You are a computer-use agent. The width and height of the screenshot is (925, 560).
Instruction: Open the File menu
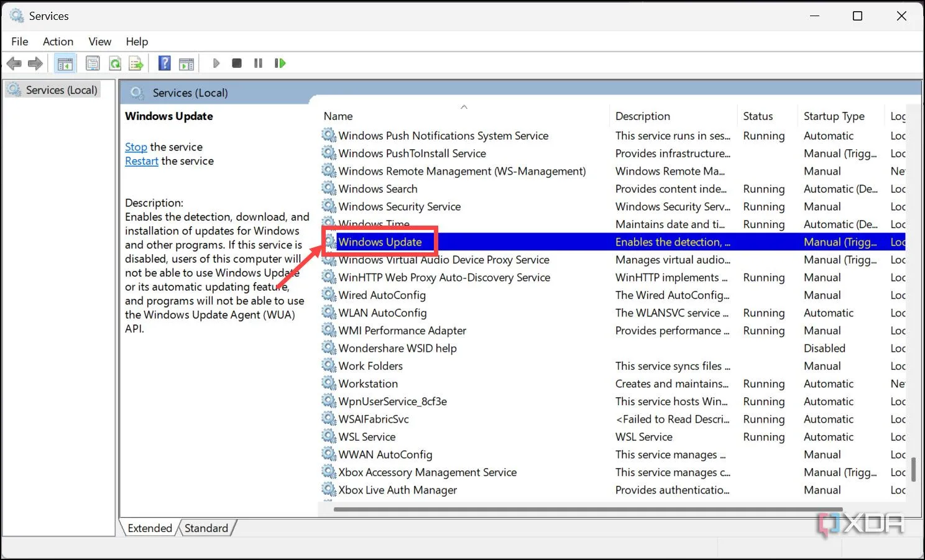pos(20,42)
